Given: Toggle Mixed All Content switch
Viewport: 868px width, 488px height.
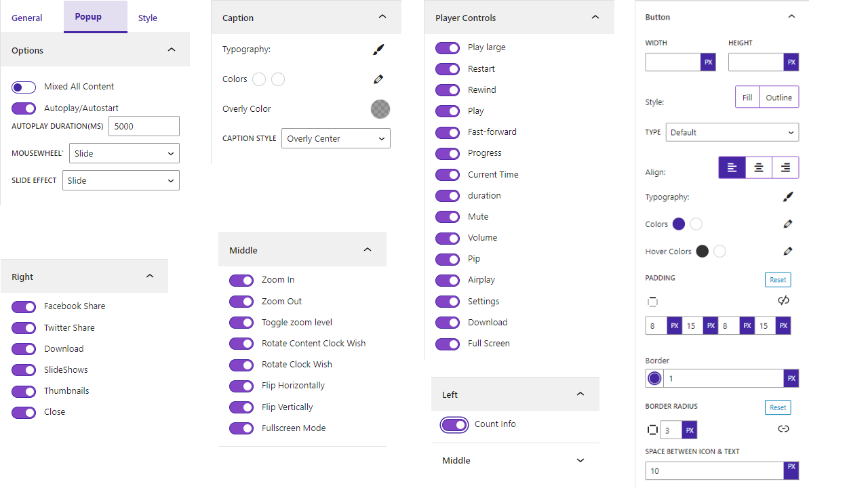Looking at the screenshot, I should point(24,87).
